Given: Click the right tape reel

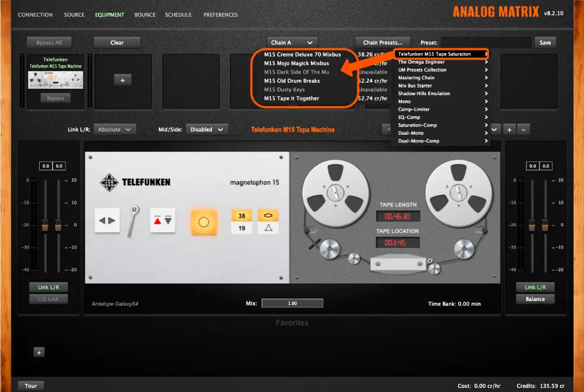Looking at the screenshot, I should click(x=458, y=193).
